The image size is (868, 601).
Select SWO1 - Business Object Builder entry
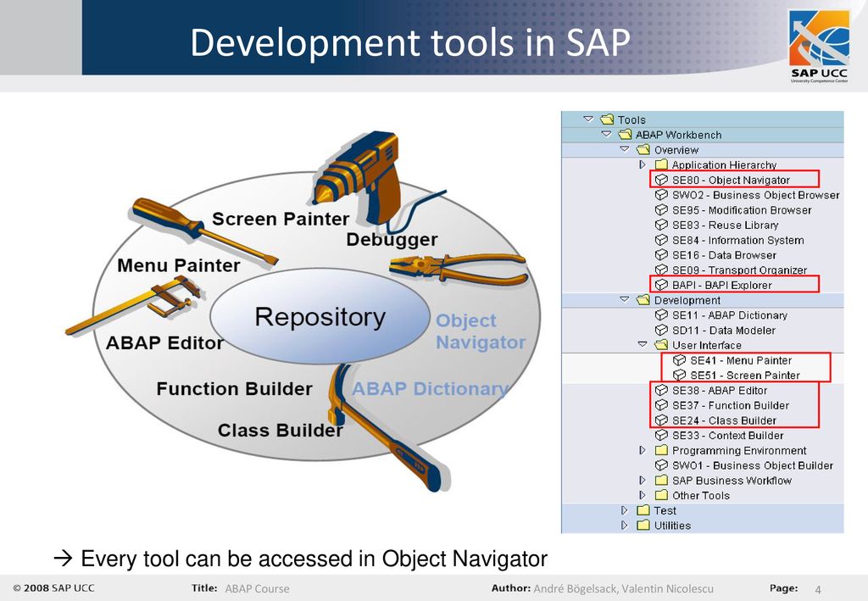[753, 465]
